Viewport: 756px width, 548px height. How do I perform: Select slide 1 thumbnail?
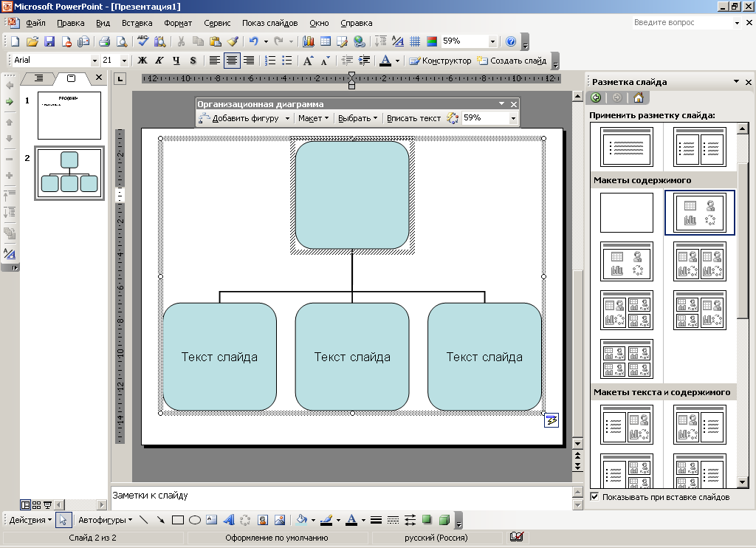click(69, 115)
